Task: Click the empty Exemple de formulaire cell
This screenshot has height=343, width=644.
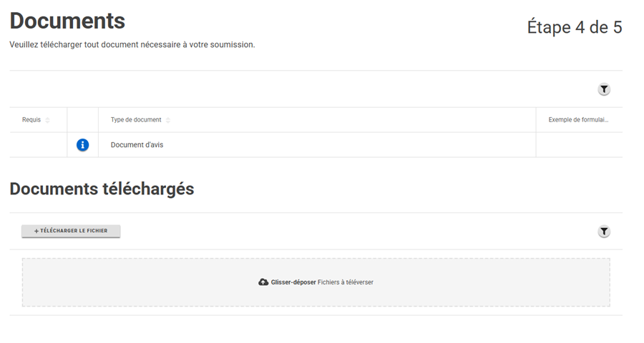Action: (579, 145)
